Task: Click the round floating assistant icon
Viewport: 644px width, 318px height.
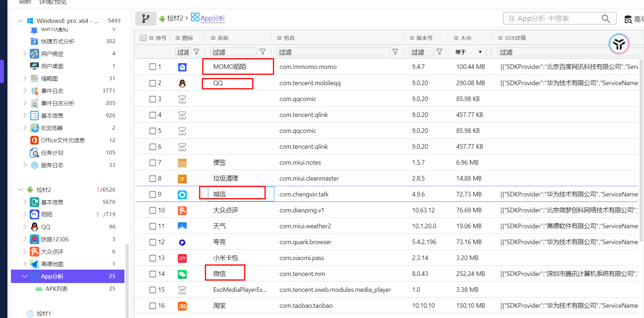Action: pos(619,44)
